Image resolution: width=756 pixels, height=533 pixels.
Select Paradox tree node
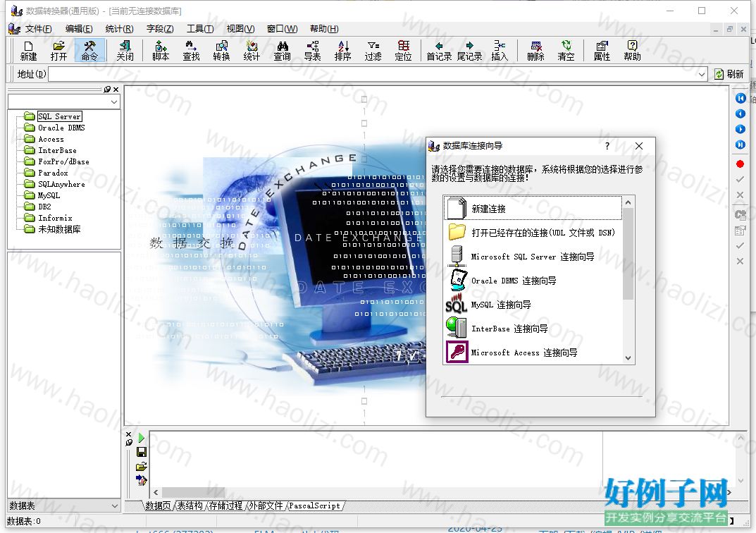pyautogui.click(x=53, y=173)
